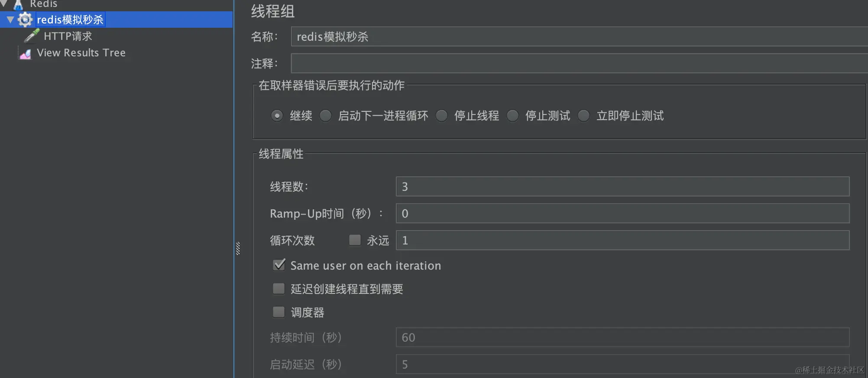The height and width of the screenshot is (378, 868).
Task: Collapse the redis模拟秒杀 thread group node
Action: [x=10, y=20]
